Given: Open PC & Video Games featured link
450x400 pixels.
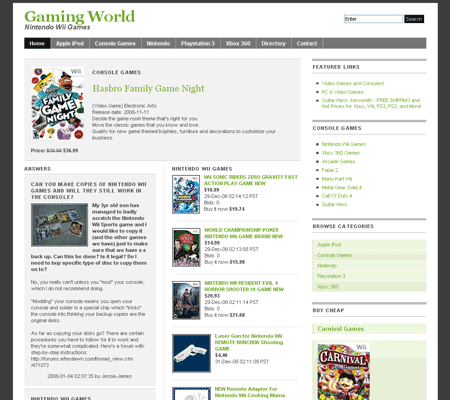Looking at the screenshot, I should pyautogui.click(x=342, y=92).
